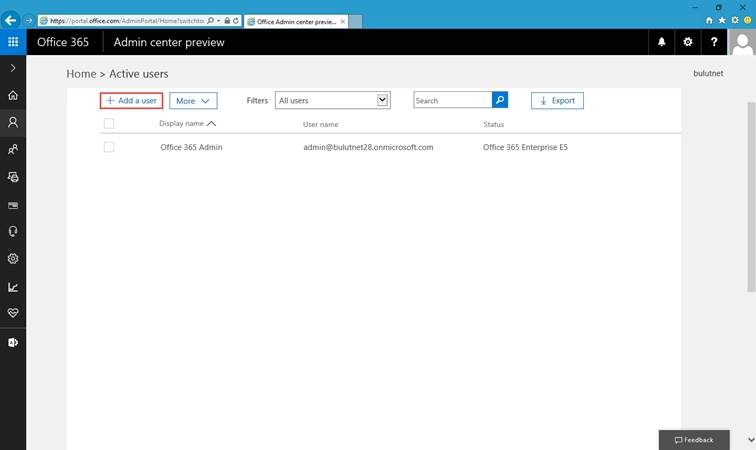Open the notifications bell in the header
Screen dimensions: 756x450
coord(662,42)
